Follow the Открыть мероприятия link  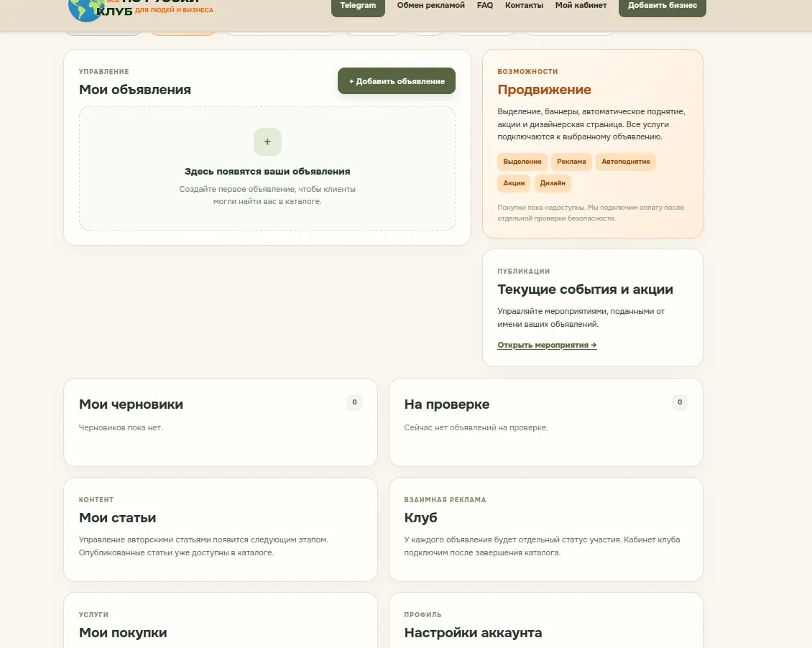547,346
